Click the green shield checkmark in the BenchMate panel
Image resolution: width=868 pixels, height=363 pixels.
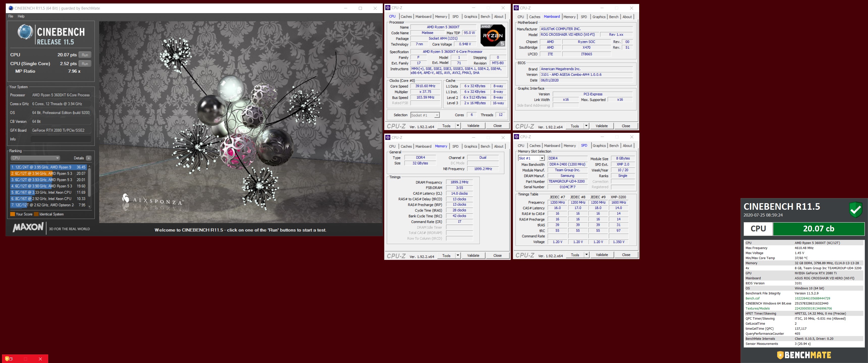(856, 210)
